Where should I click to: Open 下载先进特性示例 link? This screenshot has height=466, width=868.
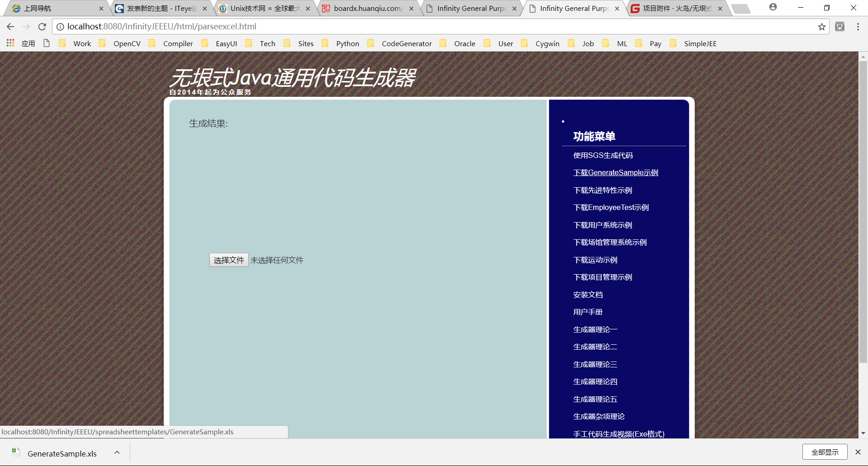(x=602, y=190)
